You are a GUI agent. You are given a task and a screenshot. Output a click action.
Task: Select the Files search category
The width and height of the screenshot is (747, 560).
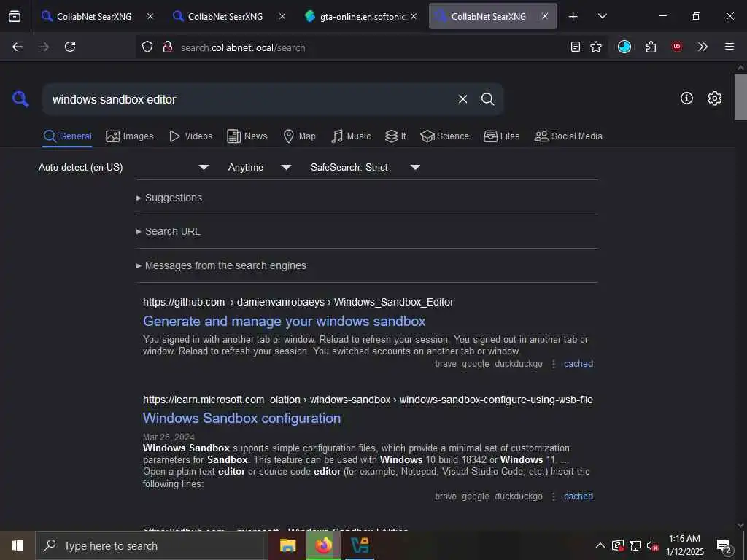click(x=501, y=136)
